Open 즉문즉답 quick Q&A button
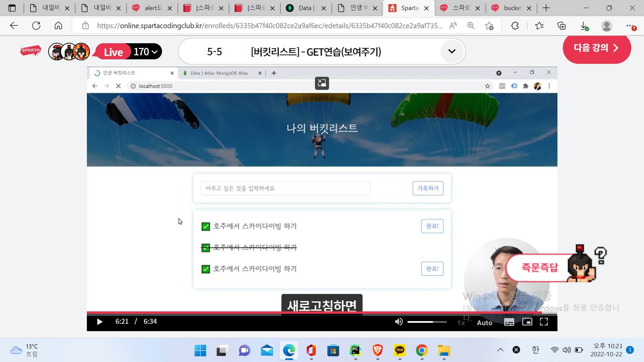The width and height of the screenshot is (644, 362). [539, 267]
